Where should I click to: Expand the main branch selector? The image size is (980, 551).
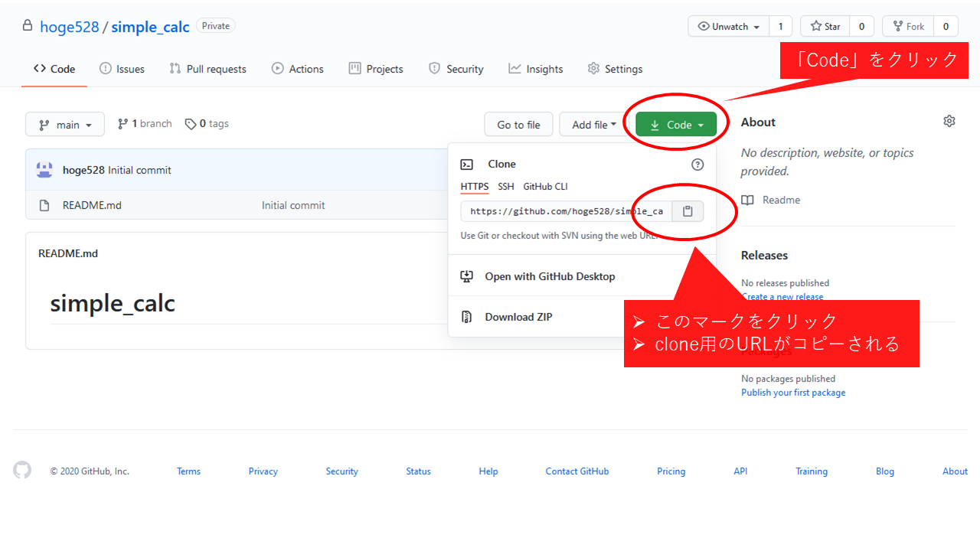coord(65,124)
